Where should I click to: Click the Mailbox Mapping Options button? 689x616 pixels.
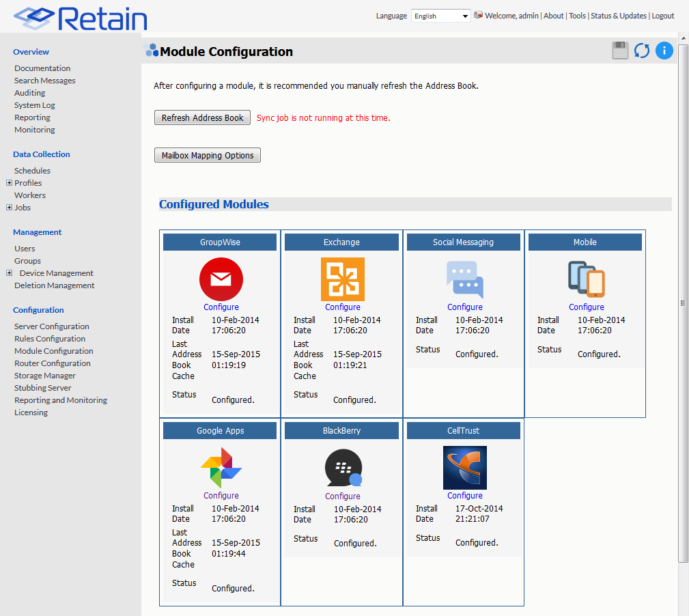(207, 155)
